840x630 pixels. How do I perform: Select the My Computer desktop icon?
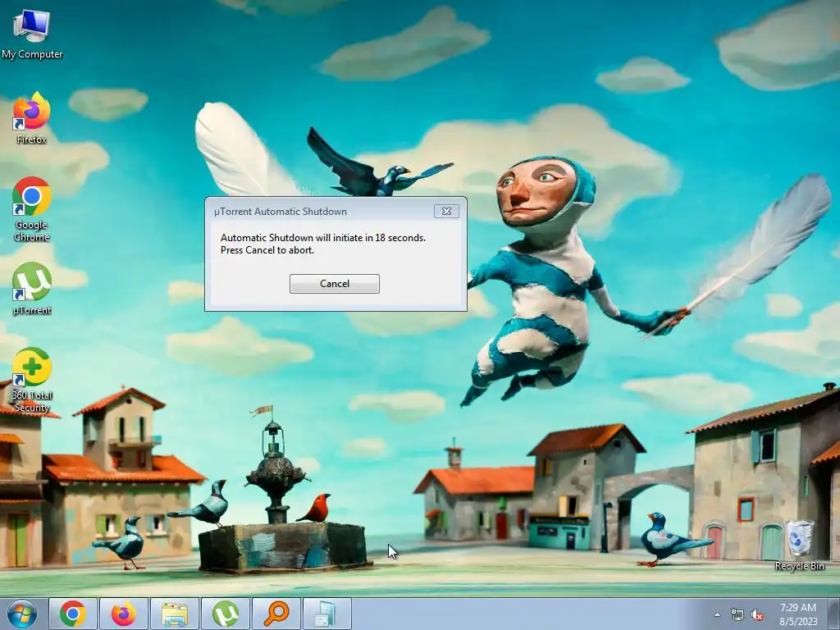pos(32,33)
